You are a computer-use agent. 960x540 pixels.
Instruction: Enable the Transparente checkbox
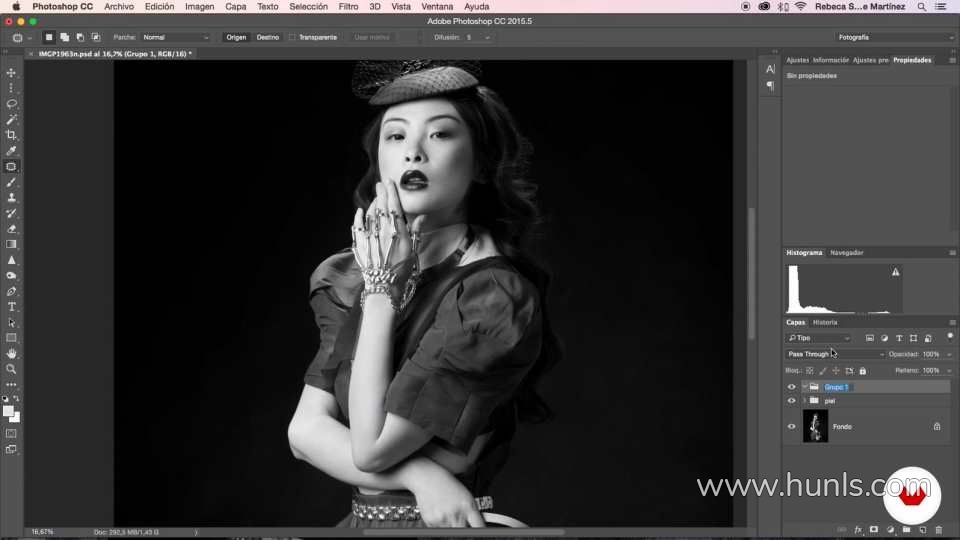[x=292, y=37]
